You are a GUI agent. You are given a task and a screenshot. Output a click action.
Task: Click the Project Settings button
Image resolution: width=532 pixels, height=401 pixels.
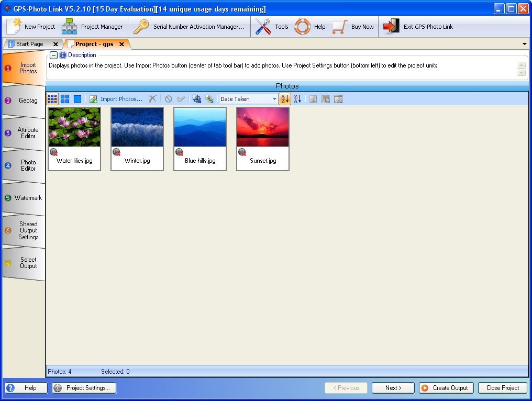[84, 388]
